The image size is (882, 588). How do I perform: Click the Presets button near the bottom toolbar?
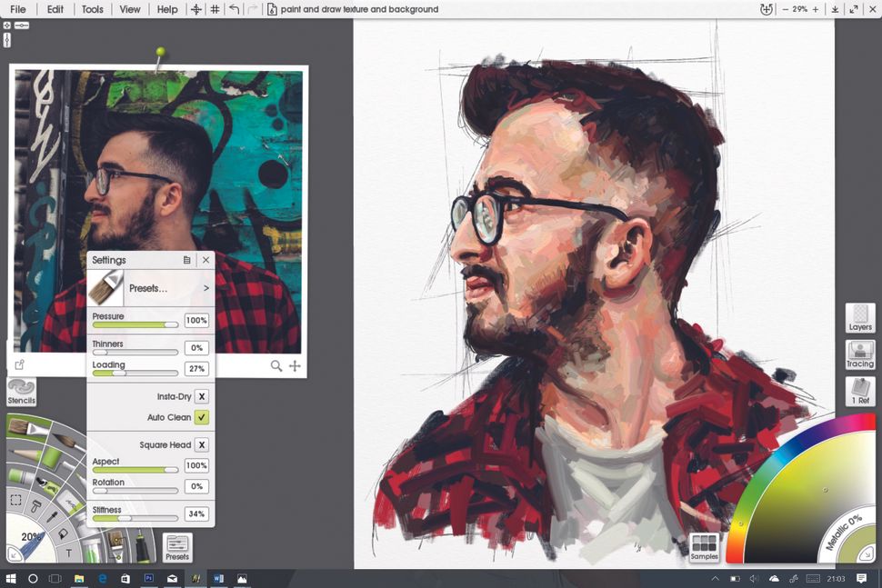(177, 546)
